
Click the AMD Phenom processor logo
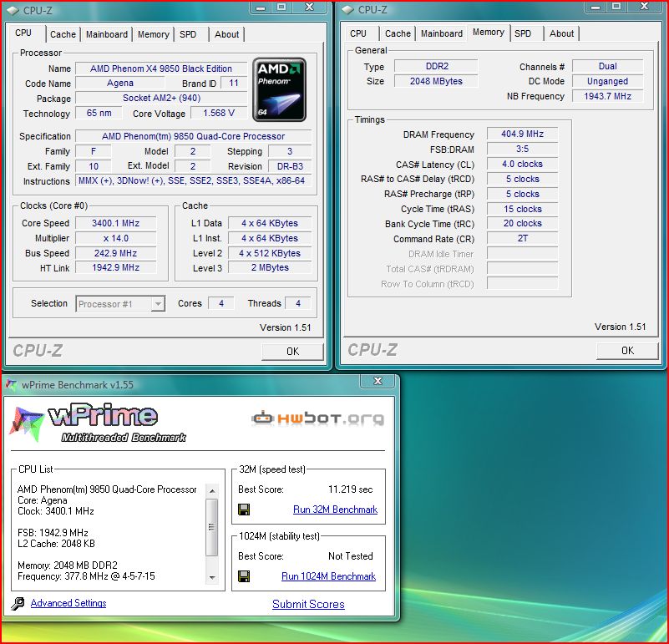280,89
